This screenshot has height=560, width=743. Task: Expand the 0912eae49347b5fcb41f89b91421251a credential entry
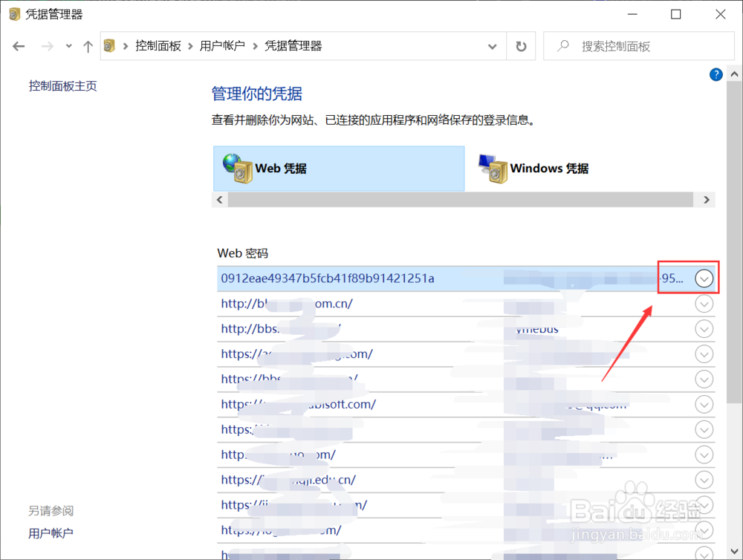704,278
